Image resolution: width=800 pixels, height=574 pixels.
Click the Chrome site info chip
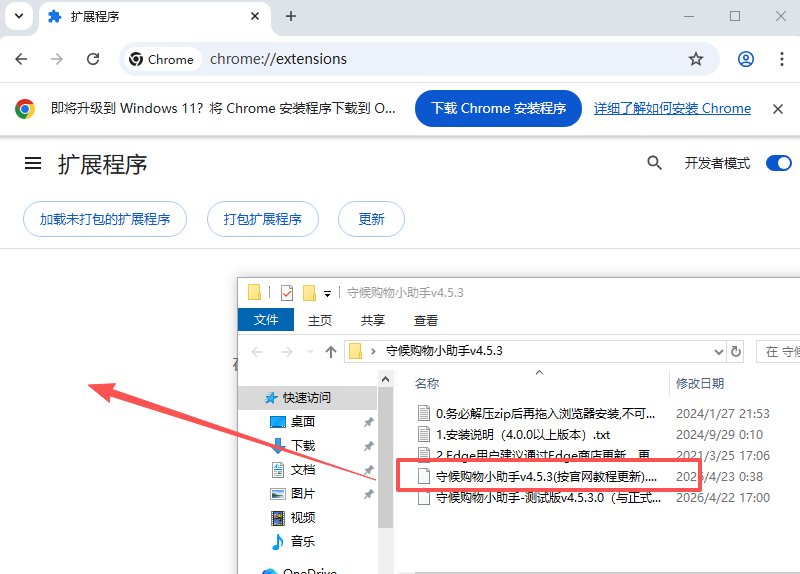point(161,59)
